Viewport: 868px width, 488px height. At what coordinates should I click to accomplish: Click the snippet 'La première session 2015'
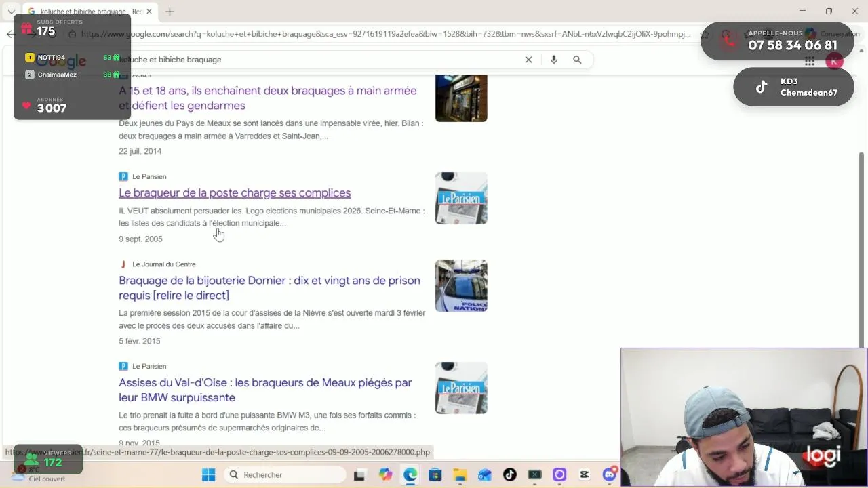click(x=272, y=319)
